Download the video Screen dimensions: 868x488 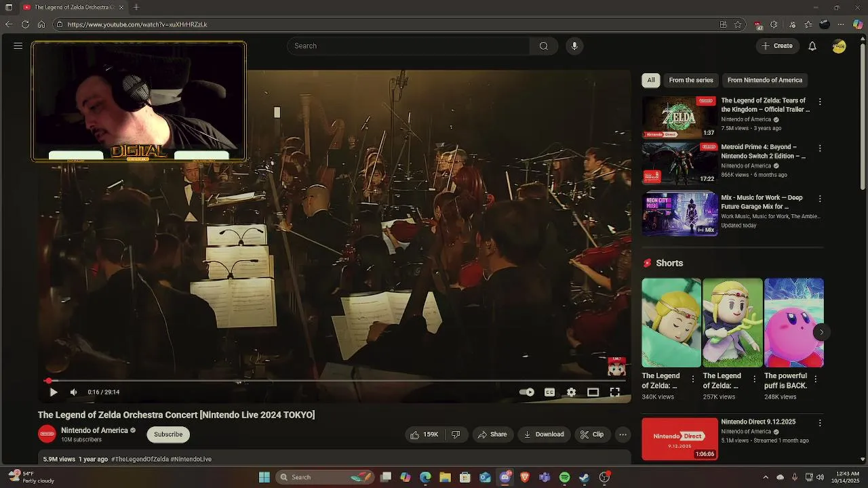(x=544, y=434)
